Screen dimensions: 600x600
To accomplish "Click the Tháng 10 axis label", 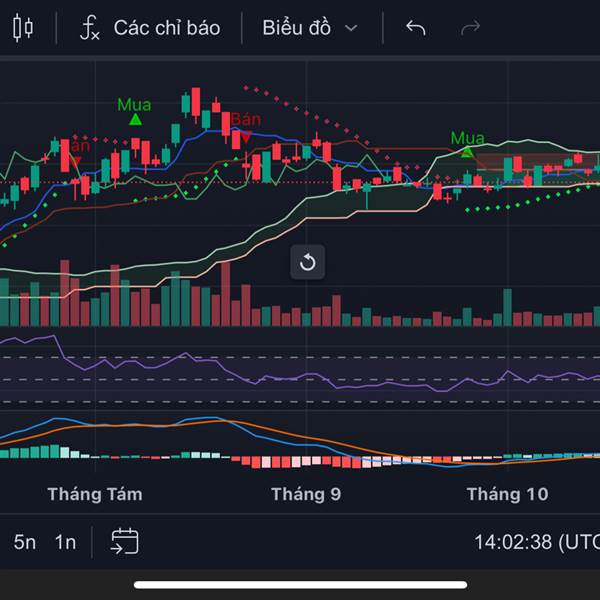I will tap(507, 494).
